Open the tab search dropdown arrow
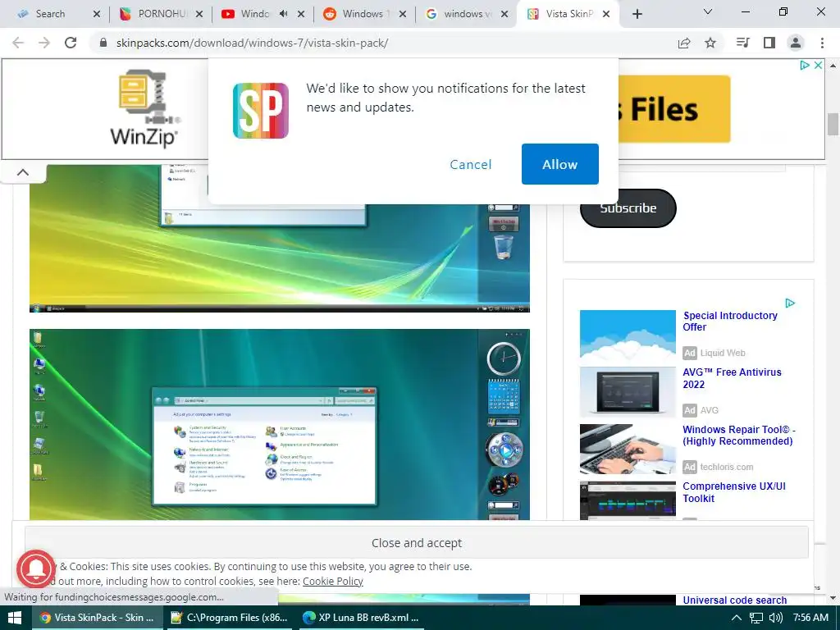The height and width of the screenshot is (630, 840). pos(708,11)
